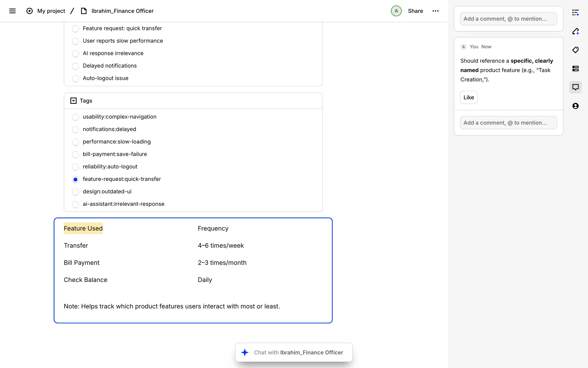The height and width of the screenshot is (368, 588).
Task: Collapse the Tags field dropdown icon
Action: [73, 101]
